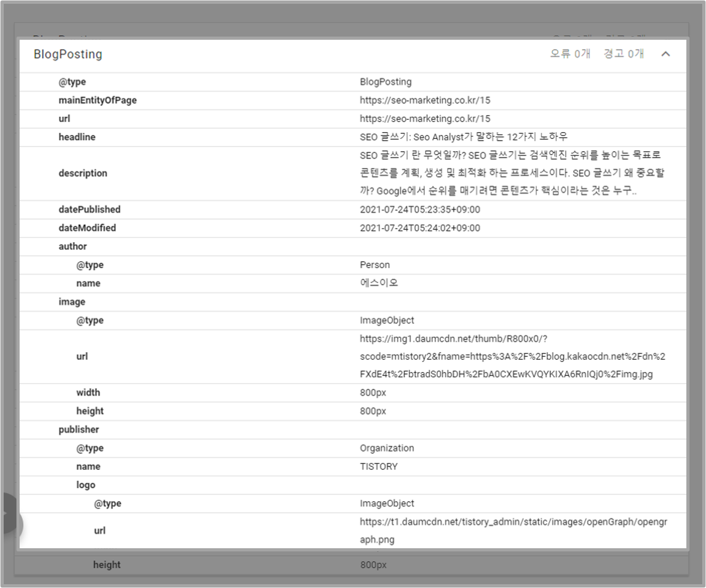Click the 오류 0개 error count
706x588 pixels.
click(x=570, y=53)
